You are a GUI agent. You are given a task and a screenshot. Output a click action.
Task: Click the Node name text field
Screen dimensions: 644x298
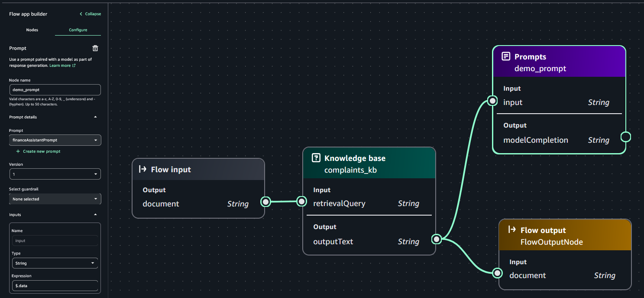[x=55, y=90]
